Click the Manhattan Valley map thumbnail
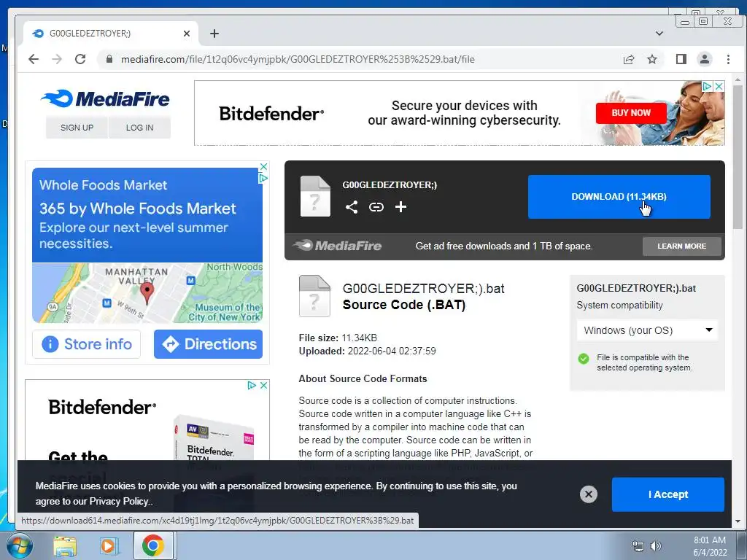The width and height of the screenshot is (747, 560). (x=147, y=293)
